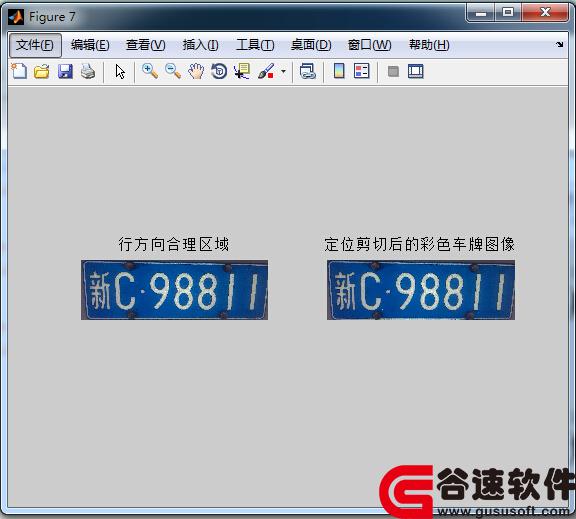Screen dimensions: 576x519
Task: Close the Figure 7 window
Action: coord(545,13)
